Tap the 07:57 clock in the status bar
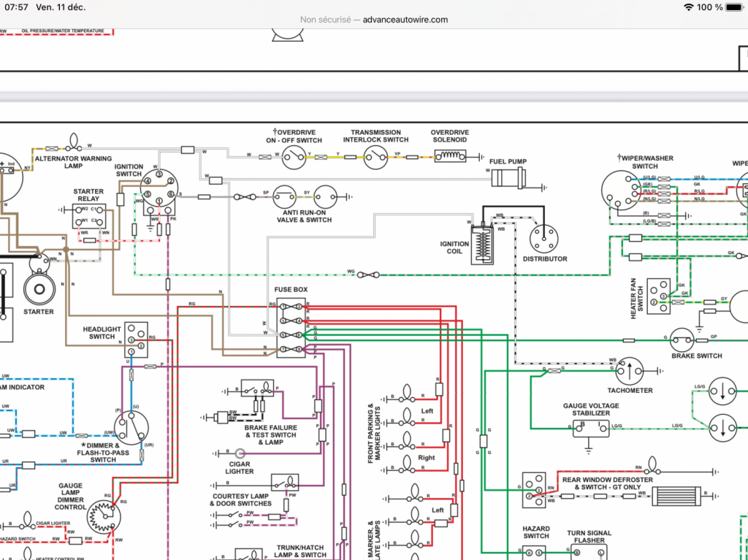748x560 pixels. tap(16, 7)
